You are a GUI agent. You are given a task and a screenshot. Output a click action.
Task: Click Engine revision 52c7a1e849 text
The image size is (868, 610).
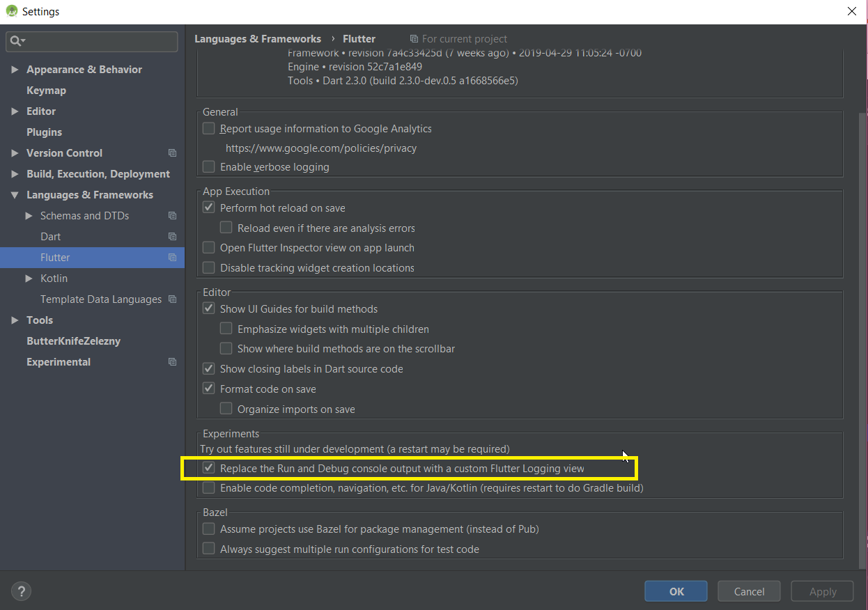pos(355,67)
